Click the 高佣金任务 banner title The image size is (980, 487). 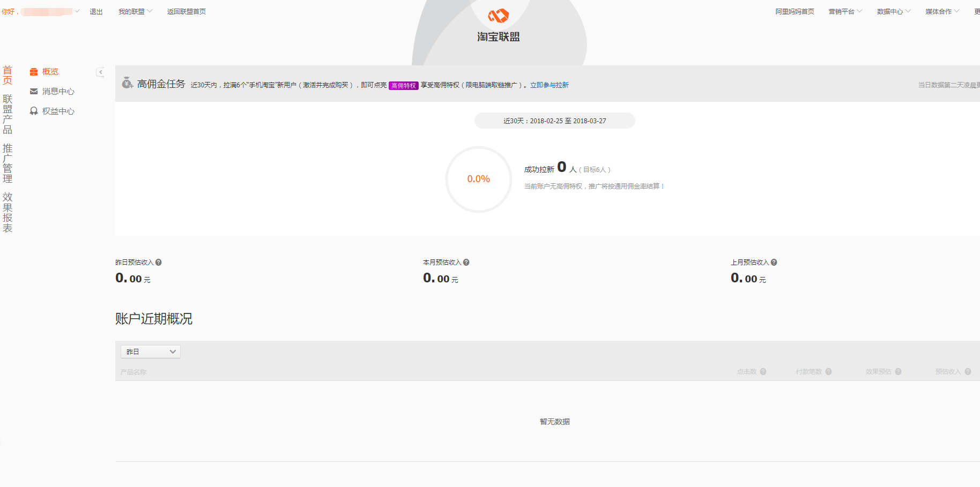[161, 84]
